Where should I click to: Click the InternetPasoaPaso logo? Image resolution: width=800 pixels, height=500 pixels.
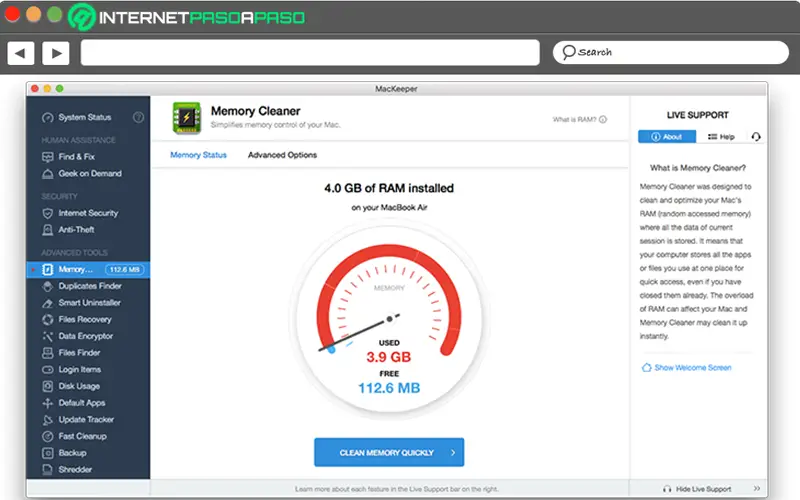[187, 17]
